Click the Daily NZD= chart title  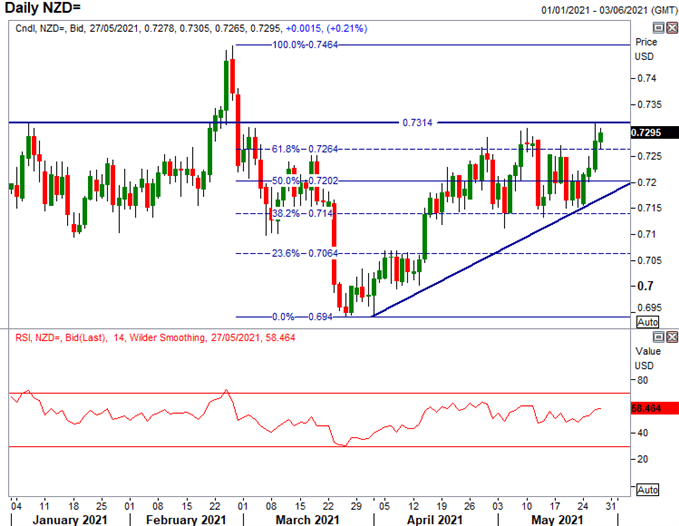tap(42, 8)
